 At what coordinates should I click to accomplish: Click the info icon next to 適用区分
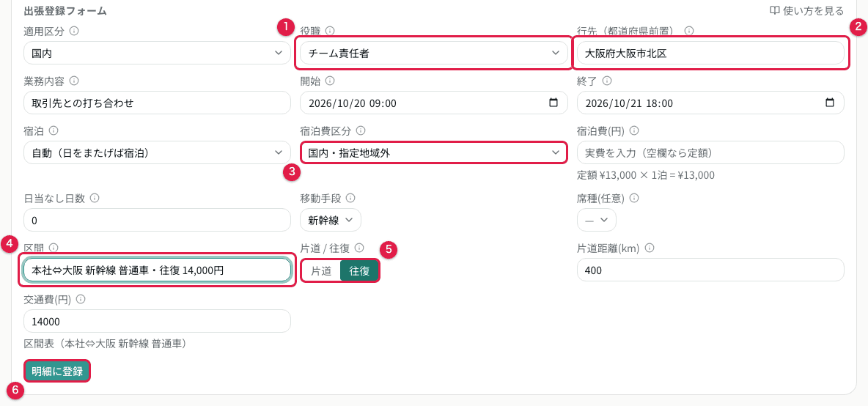74,31
